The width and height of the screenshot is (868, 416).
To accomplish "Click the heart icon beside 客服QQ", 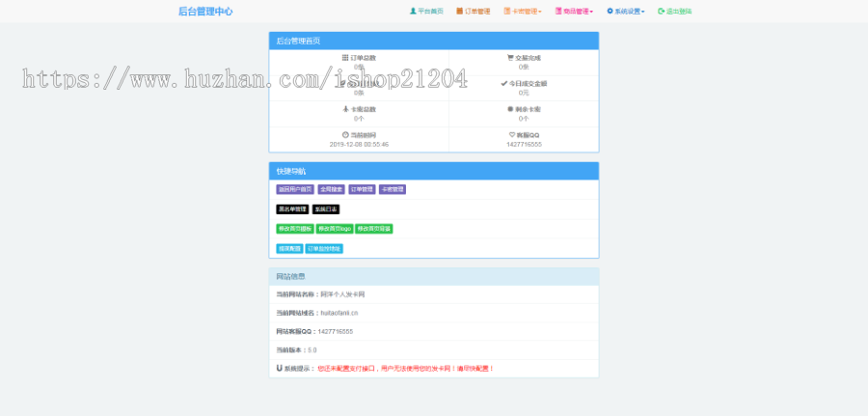I will [x=512, y=134].
